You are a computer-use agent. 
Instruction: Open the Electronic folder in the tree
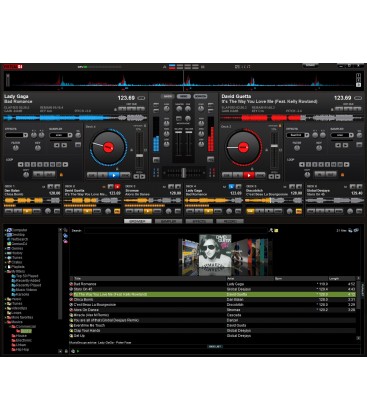[22, 341]
